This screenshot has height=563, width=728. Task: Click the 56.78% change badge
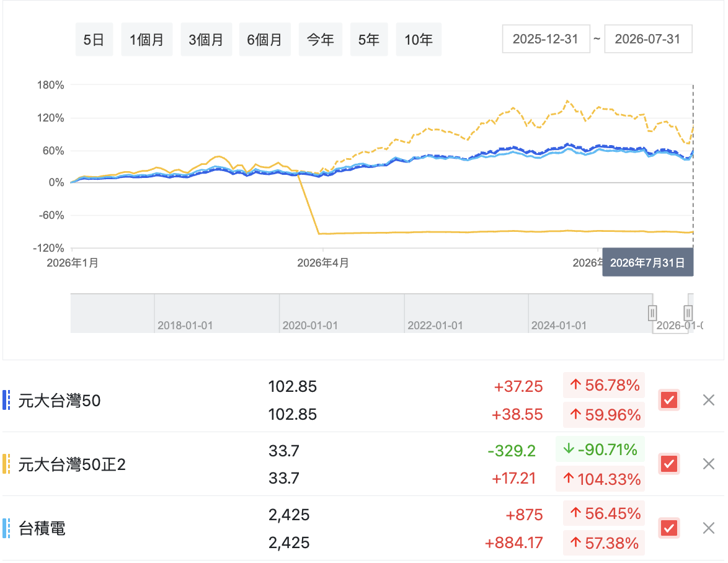tap(604, 385)
